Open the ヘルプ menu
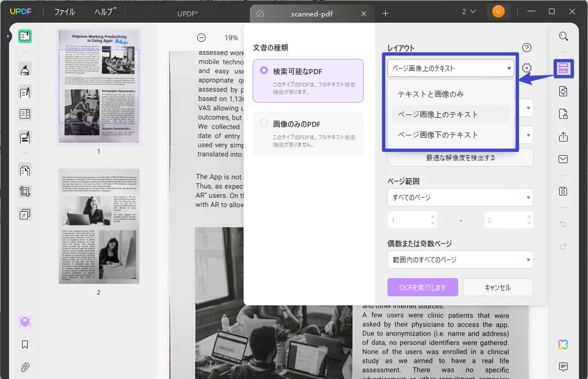Image resolution: width=588 pixels, height=379 pixels. point(104,12)
